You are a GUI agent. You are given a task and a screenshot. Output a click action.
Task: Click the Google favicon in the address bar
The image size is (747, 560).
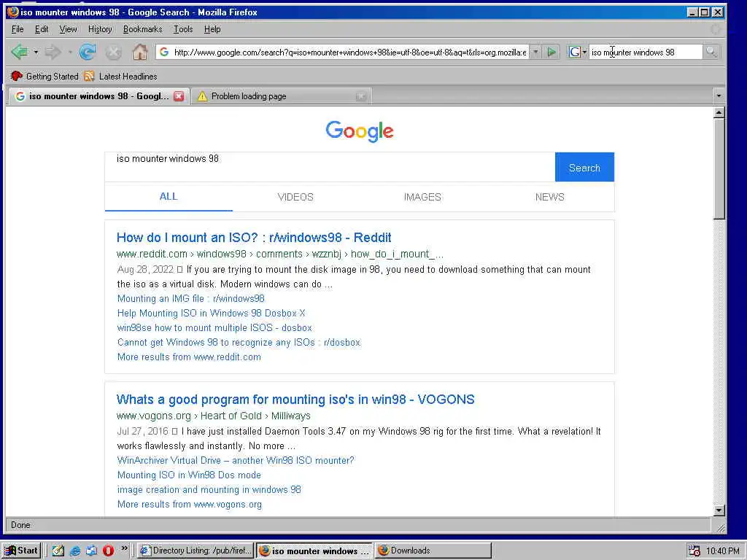coord(164,52)
